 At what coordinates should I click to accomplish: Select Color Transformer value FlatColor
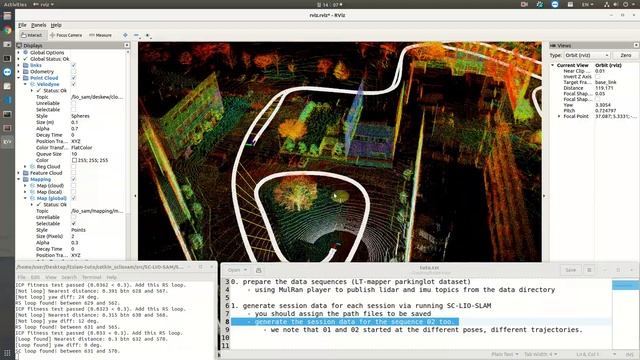[x=82, y=148]
